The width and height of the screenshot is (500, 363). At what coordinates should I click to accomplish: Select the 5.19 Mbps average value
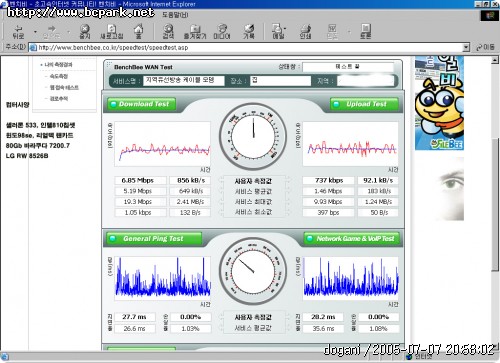coord(140,191)
